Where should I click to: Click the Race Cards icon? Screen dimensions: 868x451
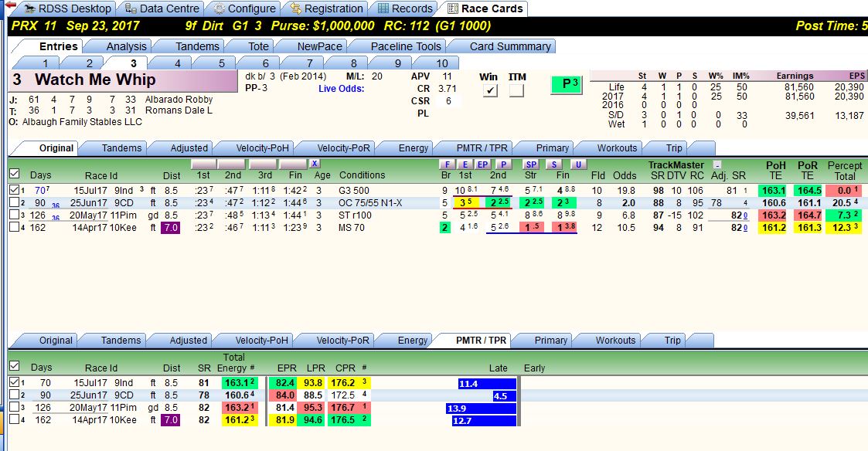tap(453, 8)
